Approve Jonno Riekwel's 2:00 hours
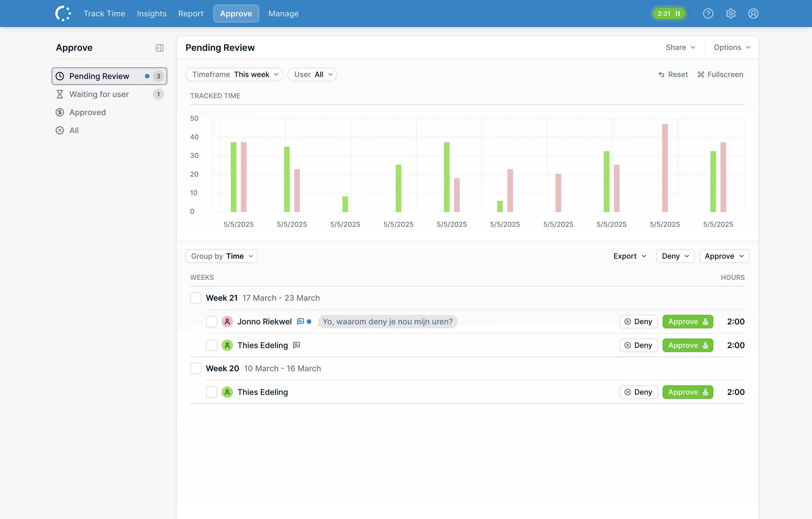The image size is (812, 519). point(688,322)
